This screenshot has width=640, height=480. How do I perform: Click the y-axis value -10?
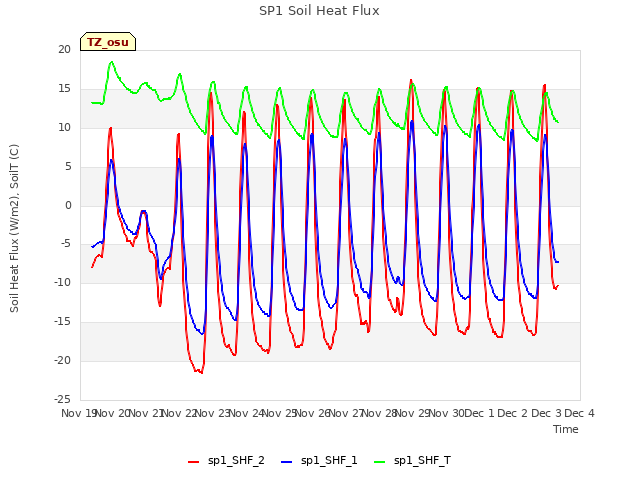point(62,282)
